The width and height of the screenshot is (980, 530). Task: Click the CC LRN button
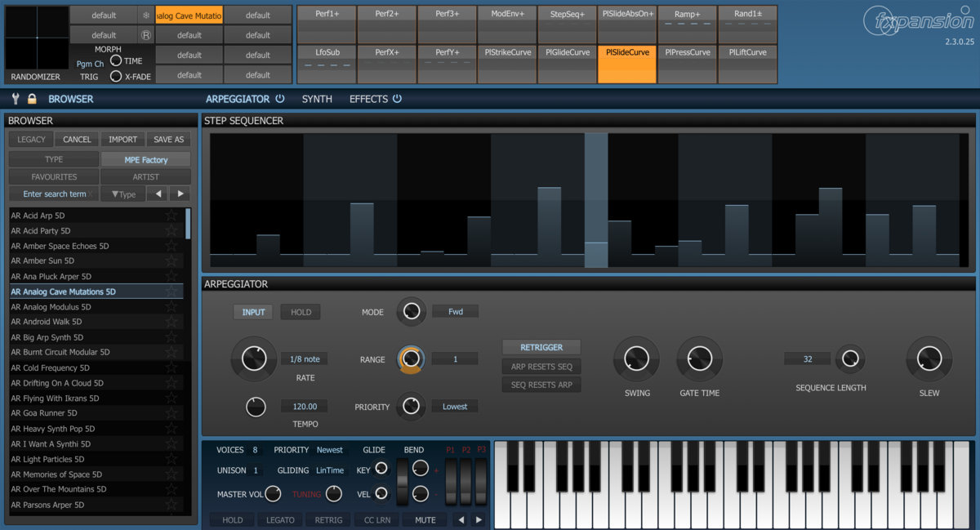pyautogui.click(x=376, y=519)
